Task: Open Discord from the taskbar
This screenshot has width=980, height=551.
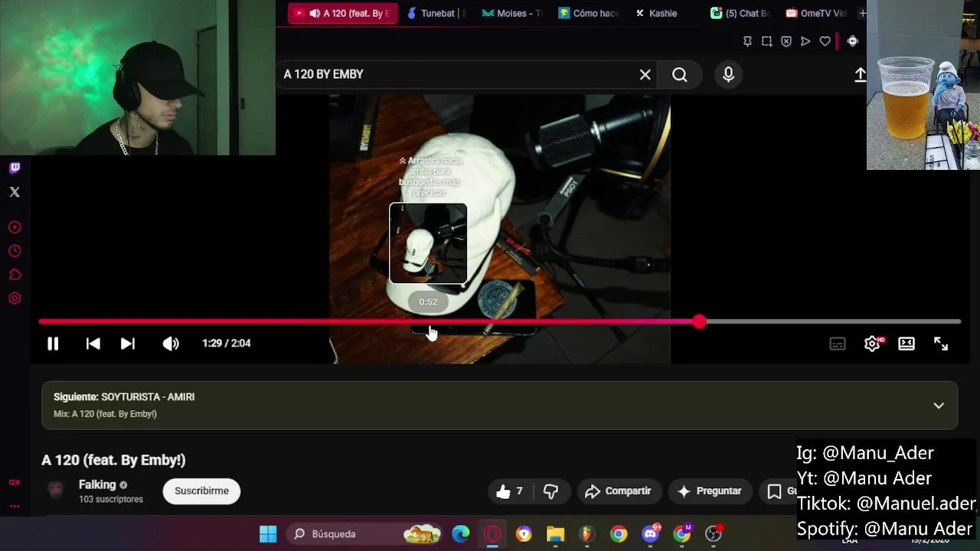Action: pyautogui.click(x=651, y=534)
